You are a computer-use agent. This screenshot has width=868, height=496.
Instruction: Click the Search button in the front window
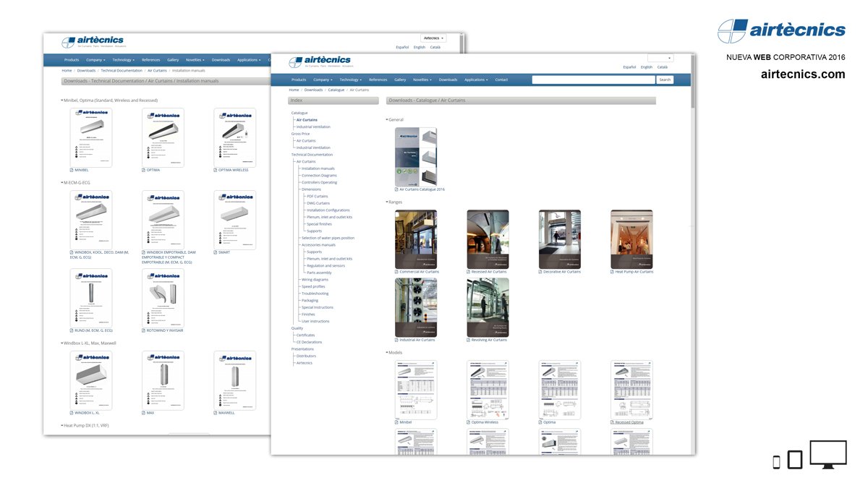pos(665,80)
